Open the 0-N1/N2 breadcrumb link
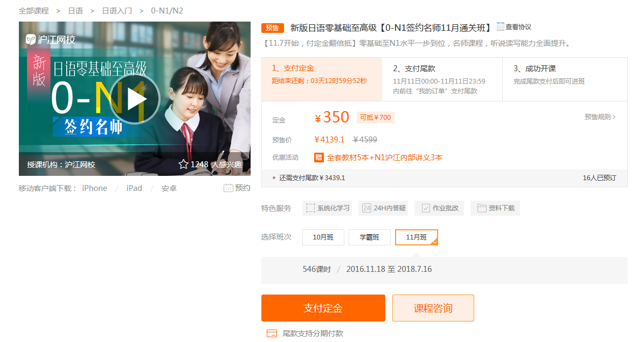Screen dimensions: 644x342 (x=167, y=11)
